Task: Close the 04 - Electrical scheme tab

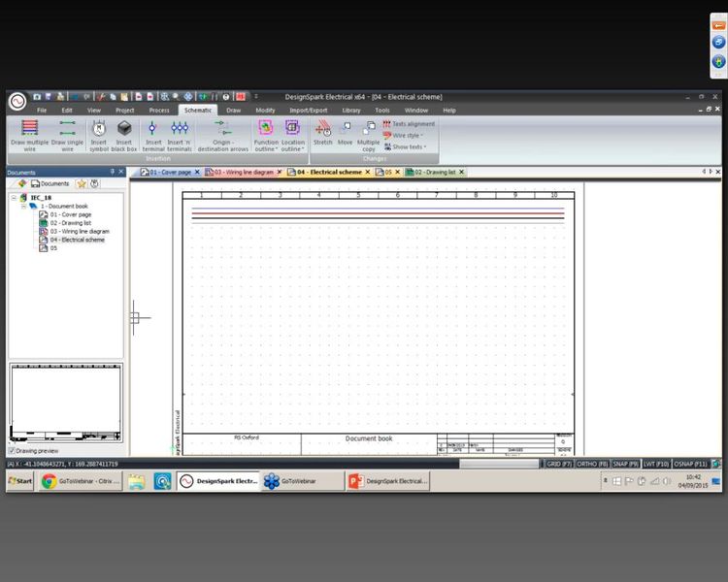Action: 368,173
